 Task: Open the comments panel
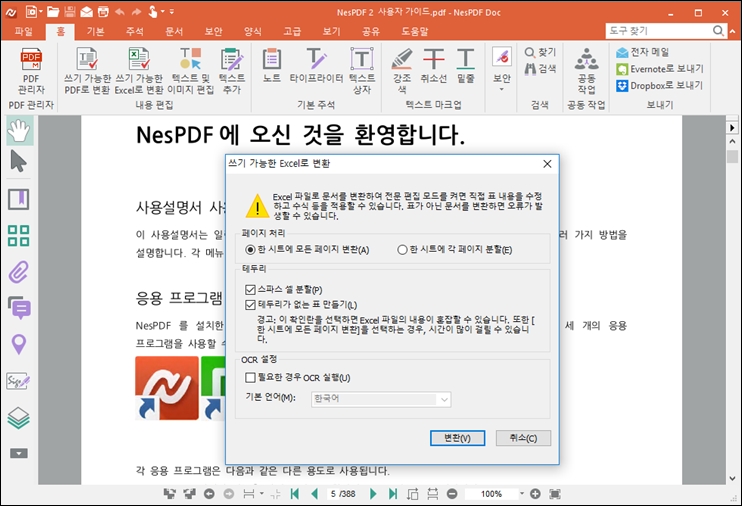19,307
